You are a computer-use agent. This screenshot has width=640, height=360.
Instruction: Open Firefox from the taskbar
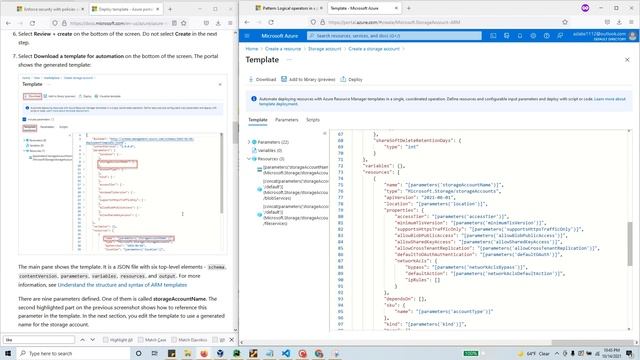click(204, 353)
